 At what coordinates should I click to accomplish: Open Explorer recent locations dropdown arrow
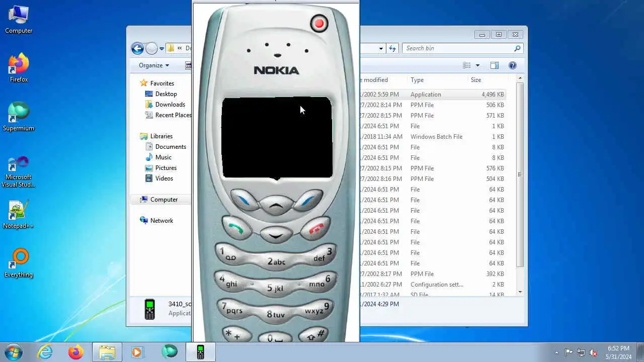(x=162, y=49)
